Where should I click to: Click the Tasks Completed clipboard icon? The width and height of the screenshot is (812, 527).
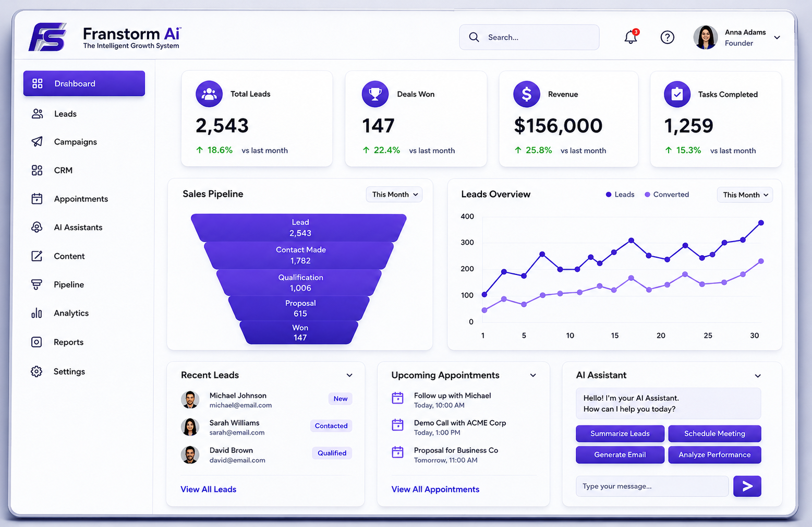point(677,94)
